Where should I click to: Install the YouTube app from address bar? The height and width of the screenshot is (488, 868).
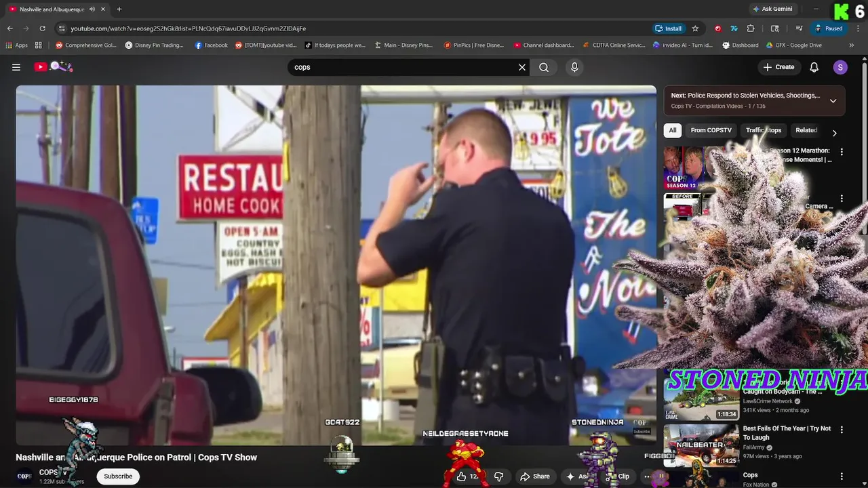669,28
